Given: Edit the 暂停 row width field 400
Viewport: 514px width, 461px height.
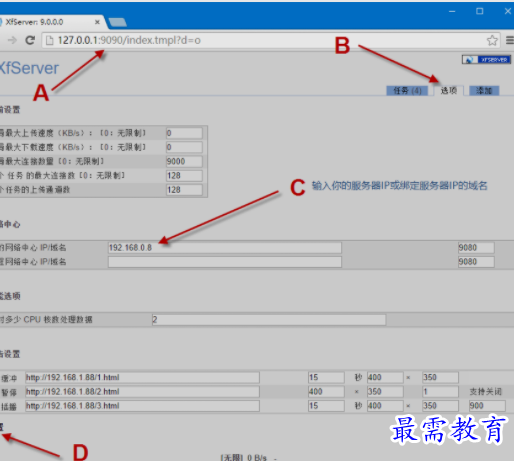Looking at the screenshot, I should click(x=326, y=392).
